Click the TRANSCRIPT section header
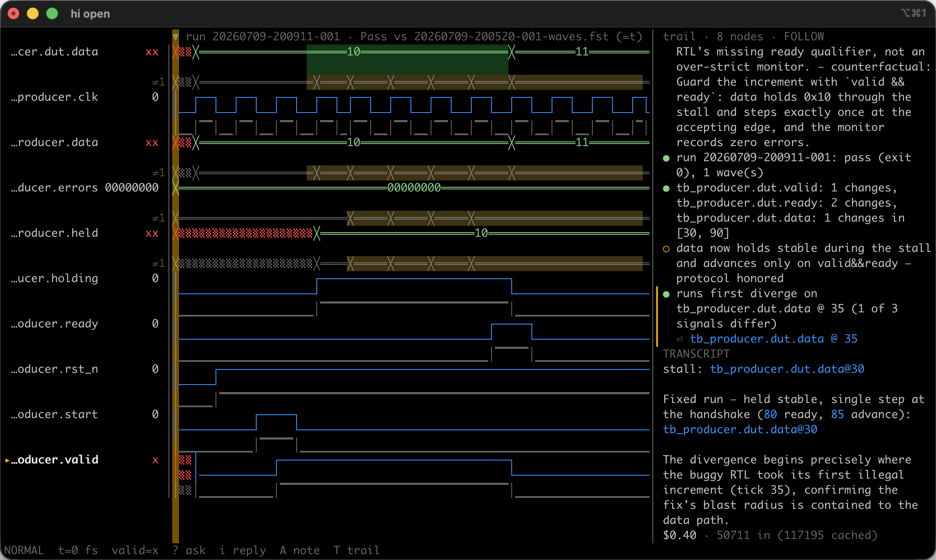 (x=696, y=354)
